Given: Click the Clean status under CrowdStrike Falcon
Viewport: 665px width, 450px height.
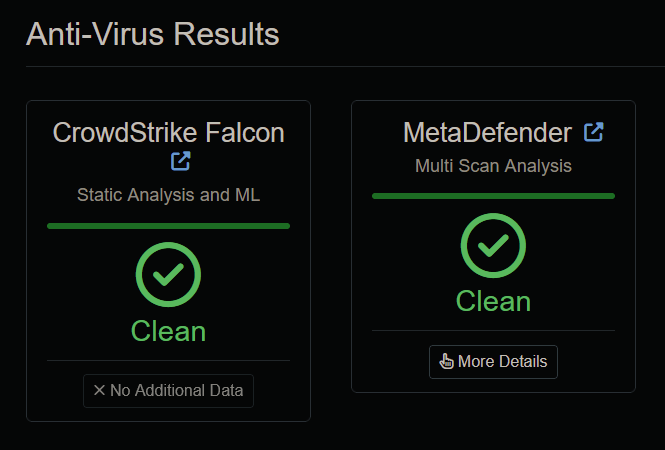Looking at the screenshot, I should pyautogui.click(x=168, y=331).
